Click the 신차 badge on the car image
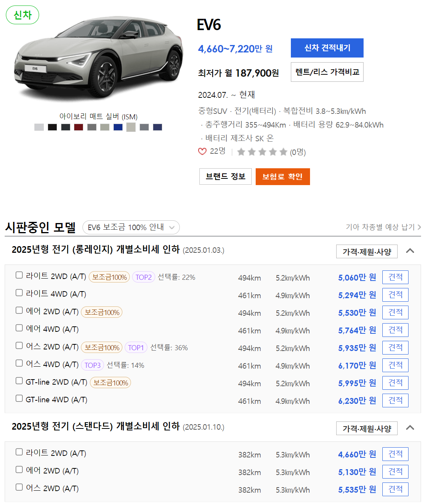Screen dimensions: 423x504 point(22,15)
